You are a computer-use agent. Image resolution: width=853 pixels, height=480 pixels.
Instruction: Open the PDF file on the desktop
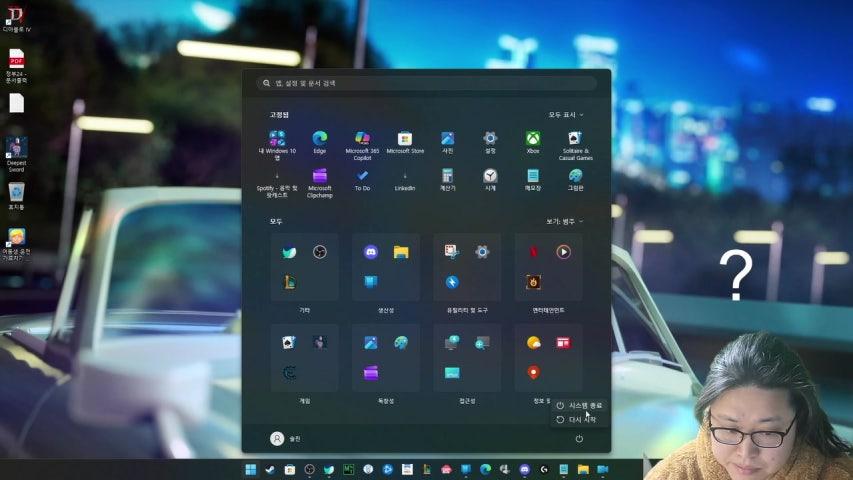(16, 65)
